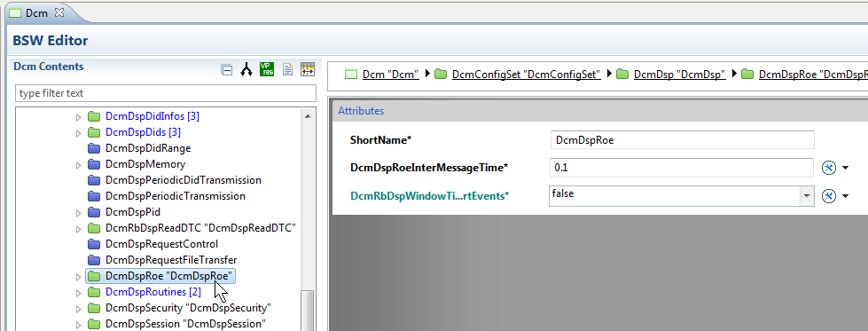
Task: Click the tools icon beside DcmDspRoeInterMessageTime
Action: pos(828,168)
